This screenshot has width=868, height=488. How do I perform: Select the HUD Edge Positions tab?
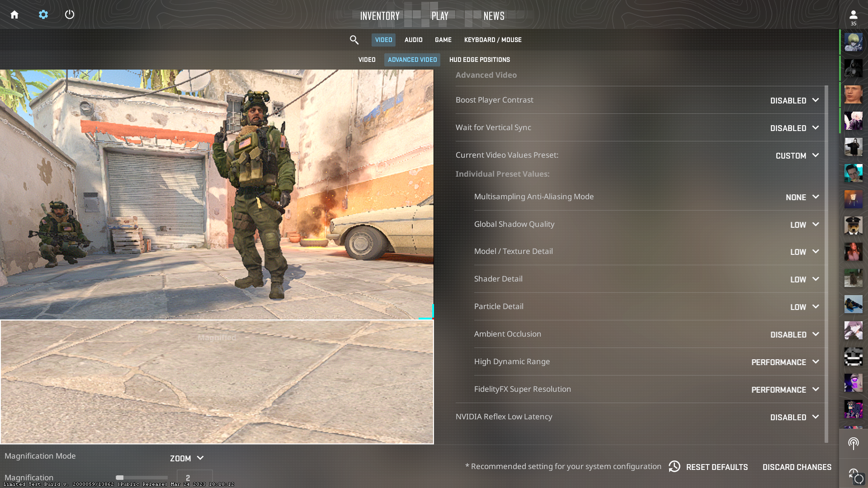(480, 60)
